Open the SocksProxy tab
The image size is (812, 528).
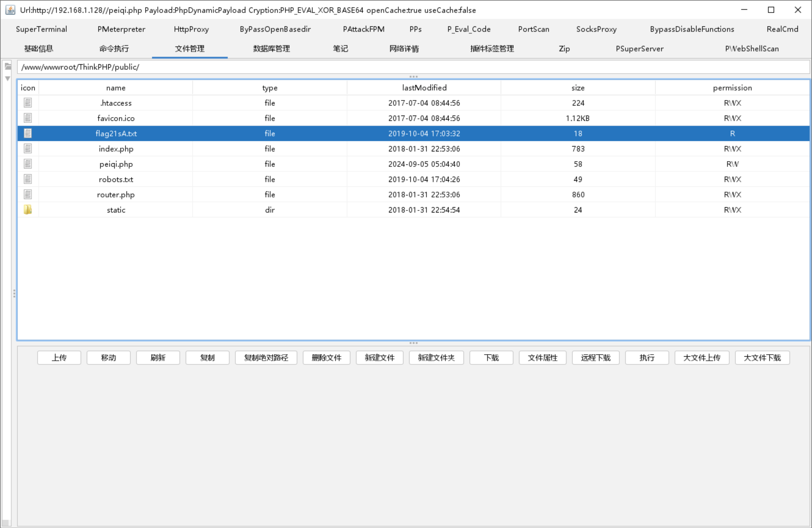click(x=596, y=29)
